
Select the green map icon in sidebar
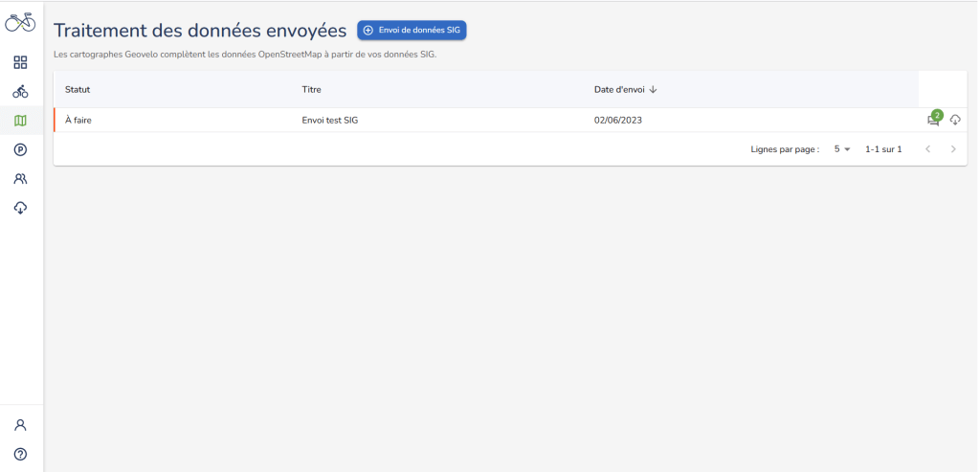21,121
